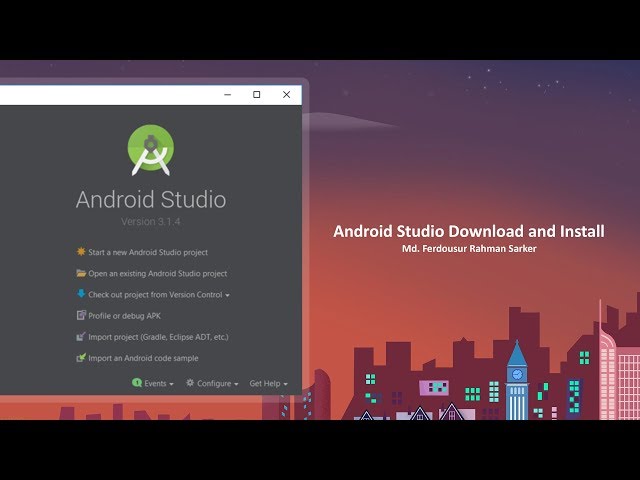Click the Import project Gradle icon
640x480 pixels.
(x=81, y=336)
